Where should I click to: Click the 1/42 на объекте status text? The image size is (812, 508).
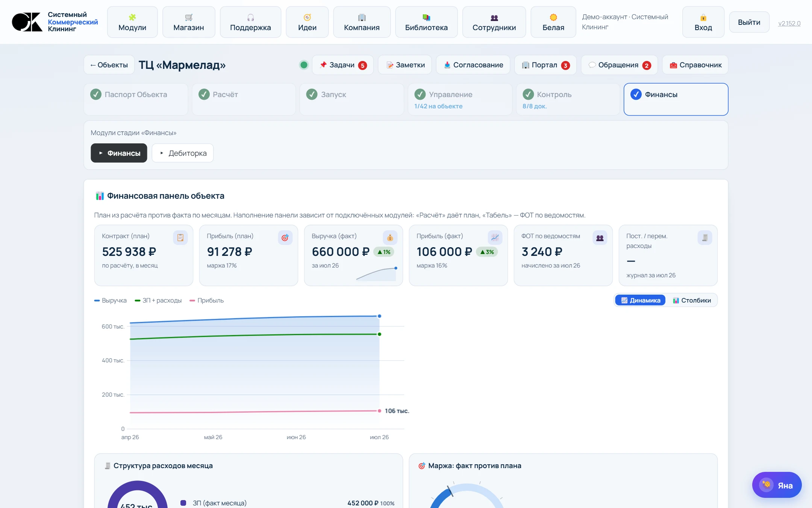pyautogui.click(x=438, y=106)
